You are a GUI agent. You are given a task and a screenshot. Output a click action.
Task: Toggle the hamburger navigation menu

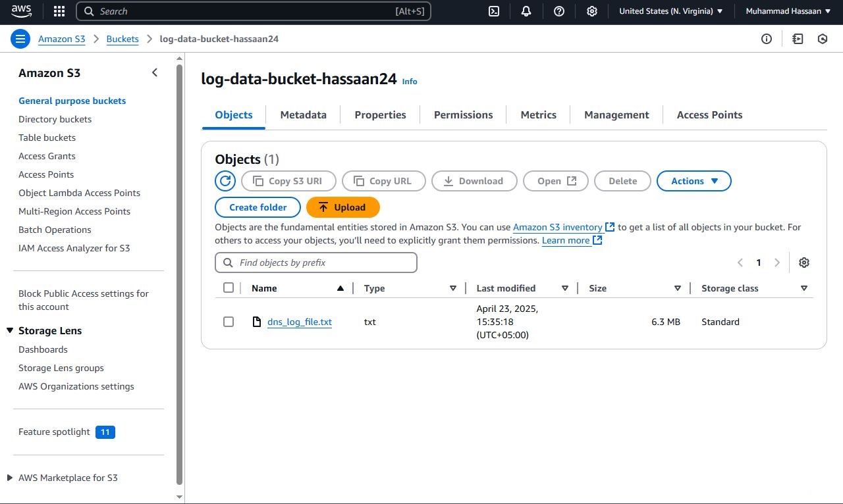click(20, 39)
